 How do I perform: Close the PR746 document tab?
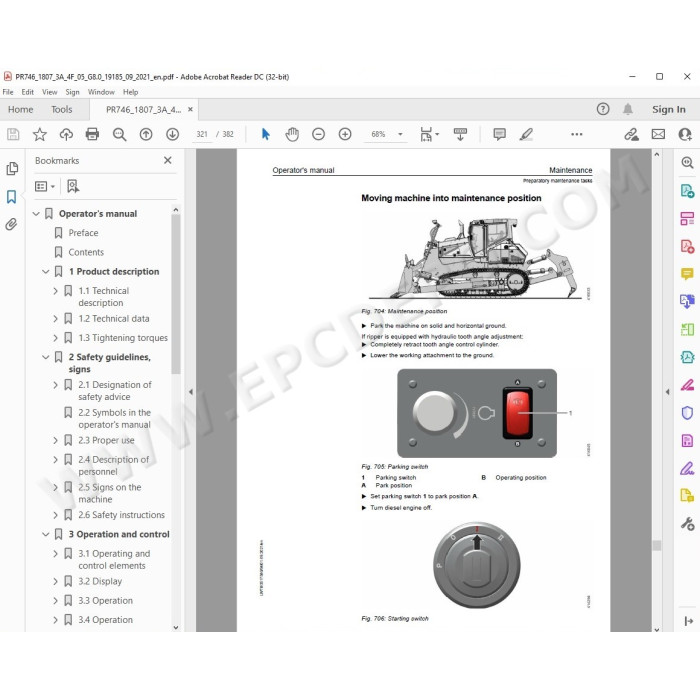click(190, 109)
